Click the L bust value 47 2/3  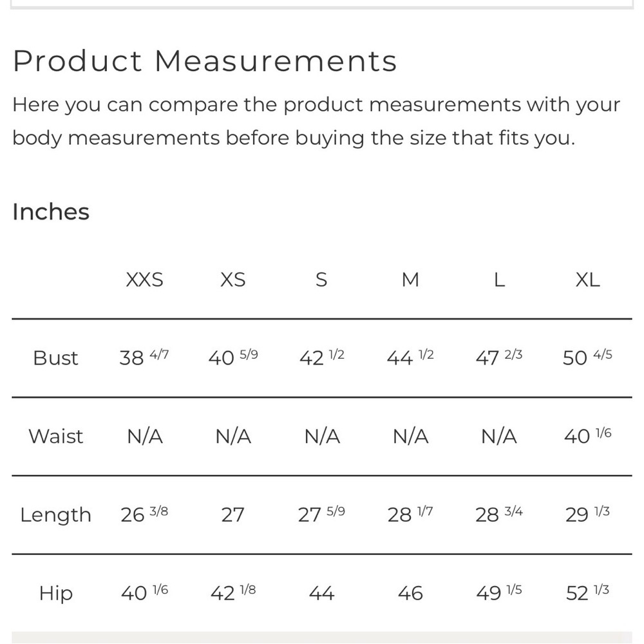pos(499,357)
